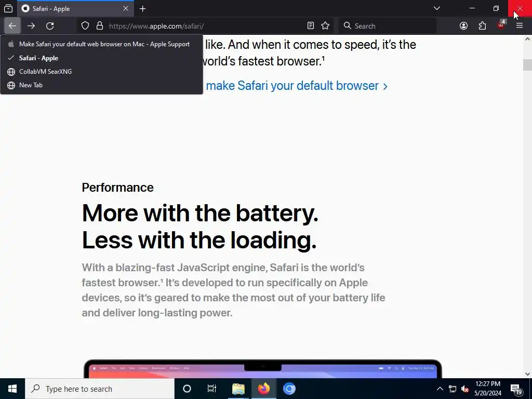The width and height of the screenshot is (532, 399).
Task: Follow 'make Safari your default browser' link
Action: coord(297,86)
